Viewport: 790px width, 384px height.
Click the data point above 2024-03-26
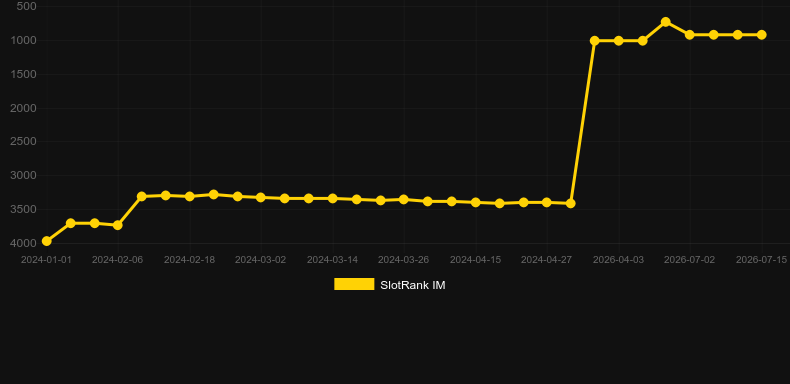[404, 200]
